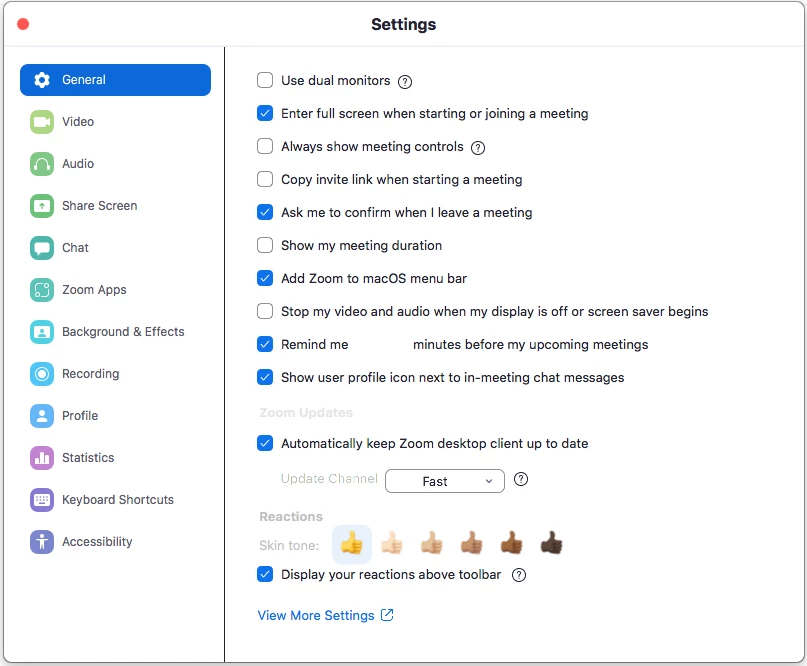Open Statistics settings label

(88, 458)
